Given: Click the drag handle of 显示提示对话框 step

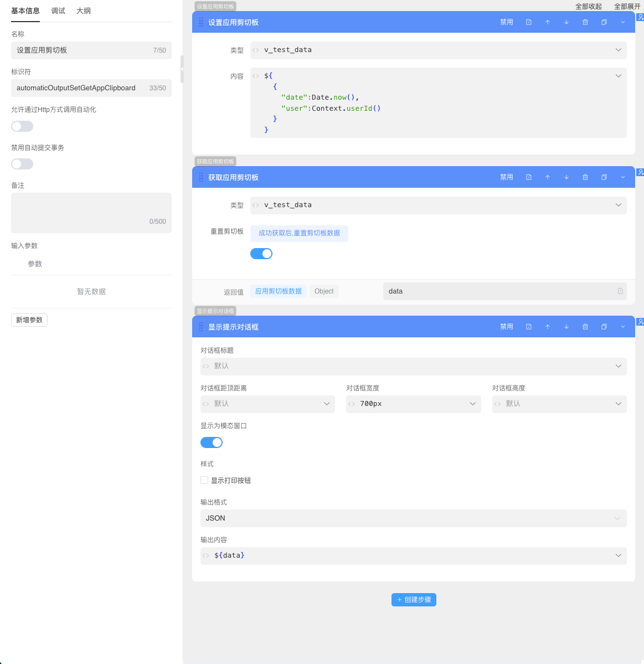Looking at the screenshot, I should (201, 327).
